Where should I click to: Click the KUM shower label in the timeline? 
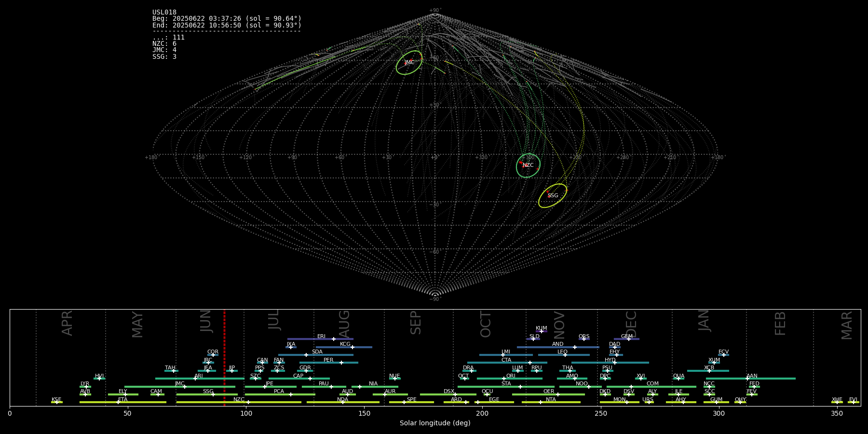(x=542, y=328)
